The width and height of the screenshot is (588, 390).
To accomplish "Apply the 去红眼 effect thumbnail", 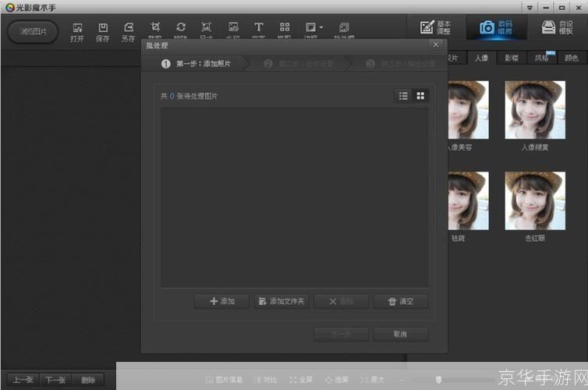I will click(x=535, y=200).
